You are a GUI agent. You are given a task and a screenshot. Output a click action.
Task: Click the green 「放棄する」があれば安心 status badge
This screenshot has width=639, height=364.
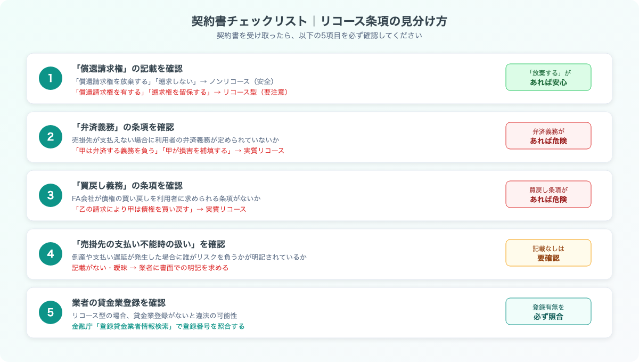(x=548, y=77)
